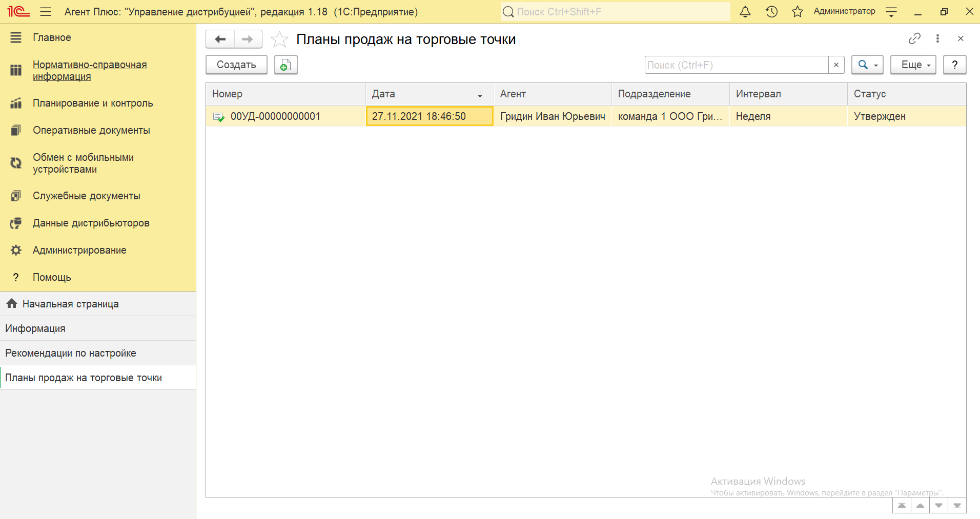Viewport: 980px width, 519px height.
Task: Add Планы продаж page to favorites
Action: click(x=279, y=39)
